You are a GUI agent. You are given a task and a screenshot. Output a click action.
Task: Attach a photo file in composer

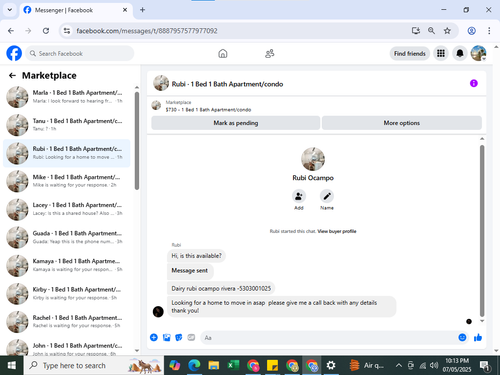166,337
